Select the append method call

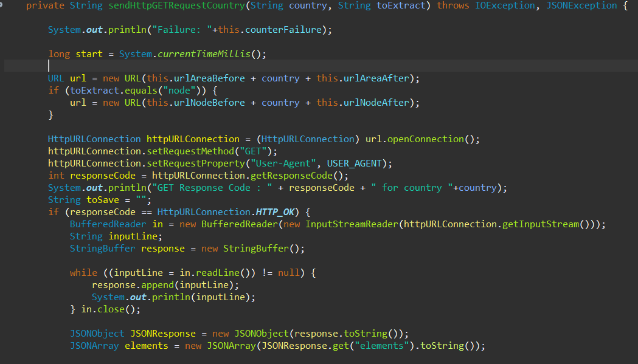[158, 285]
